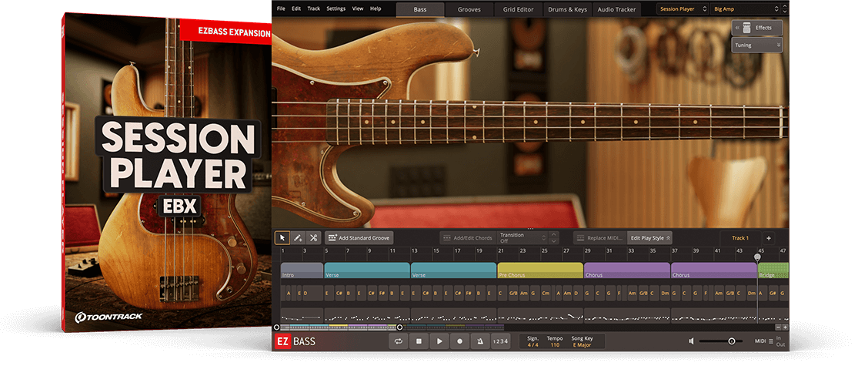Toggle loop playback

(x=398, y=341)
